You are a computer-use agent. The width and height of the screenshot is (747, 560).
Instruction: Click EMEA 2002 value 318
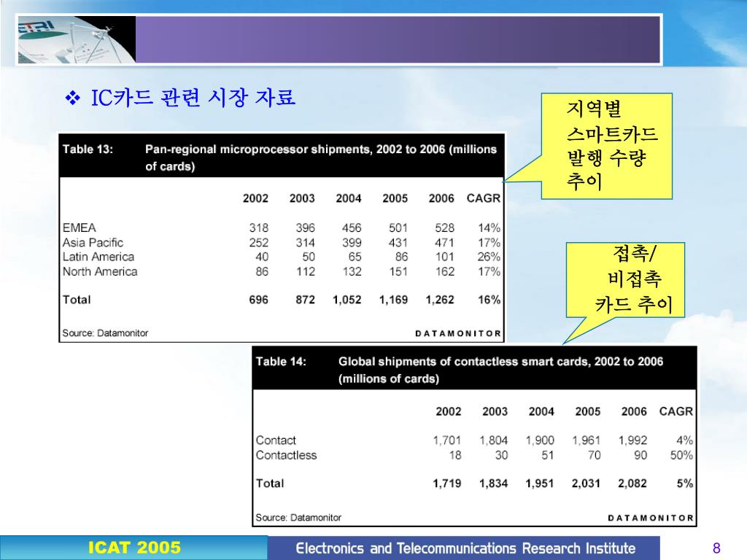[x=259, y=227]
